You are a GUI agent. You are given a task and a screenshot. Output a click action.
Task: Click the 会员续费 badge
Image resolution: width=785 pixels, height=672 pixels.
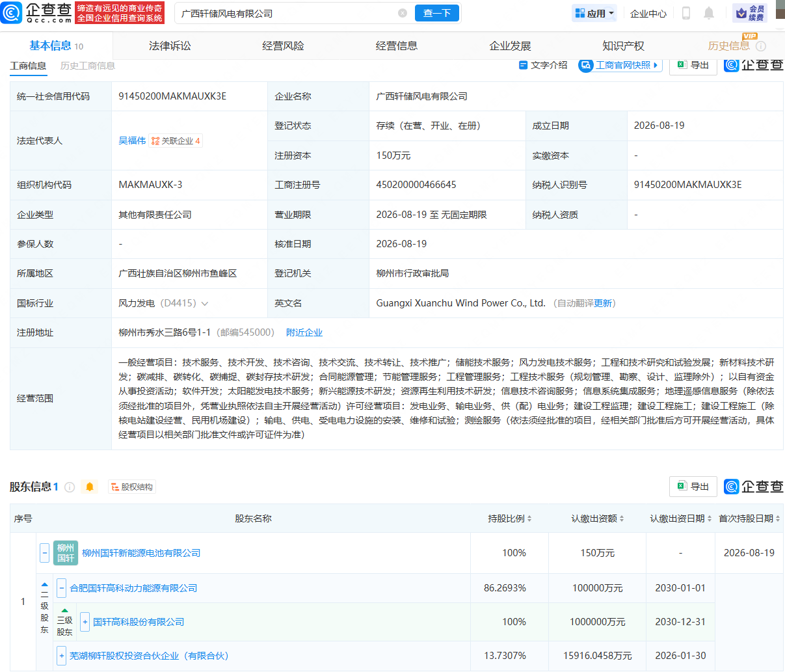click(x=750, y=13)
